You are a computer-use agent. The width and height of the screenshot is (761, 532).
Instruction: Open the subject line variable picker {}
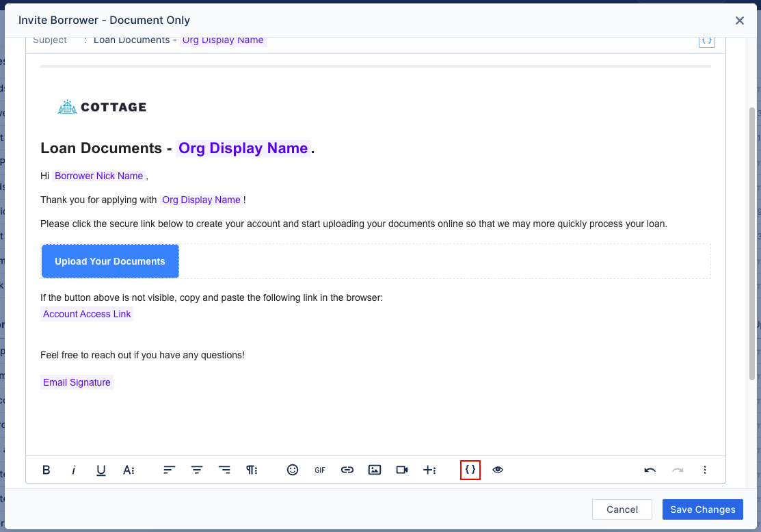pyautogui.click(x=707, y=40)
